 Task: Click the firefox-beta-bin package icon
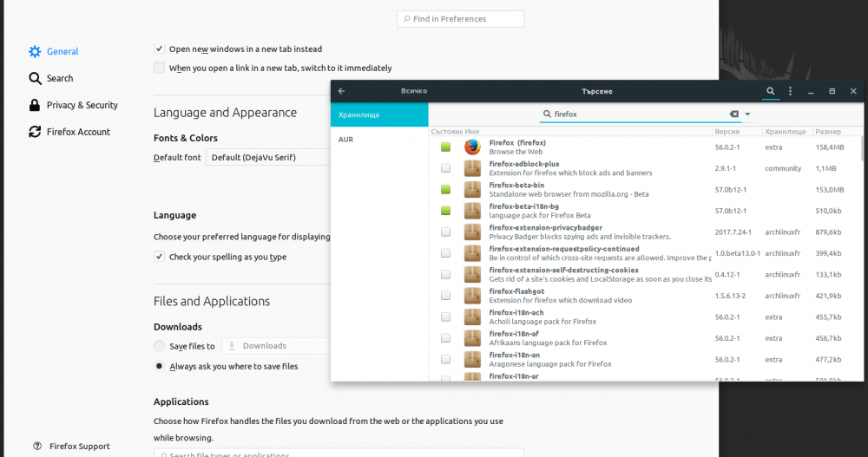coord(472,189)
